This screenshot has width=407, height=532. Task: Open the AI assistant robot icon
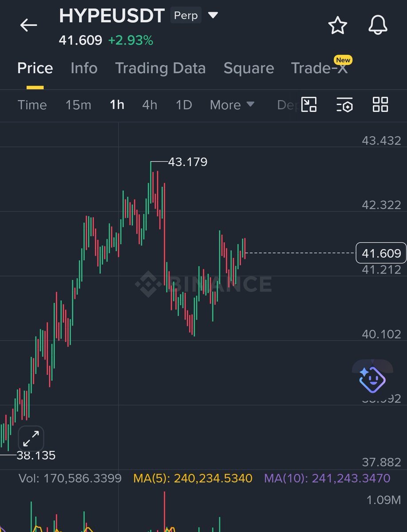click(372, 379)
